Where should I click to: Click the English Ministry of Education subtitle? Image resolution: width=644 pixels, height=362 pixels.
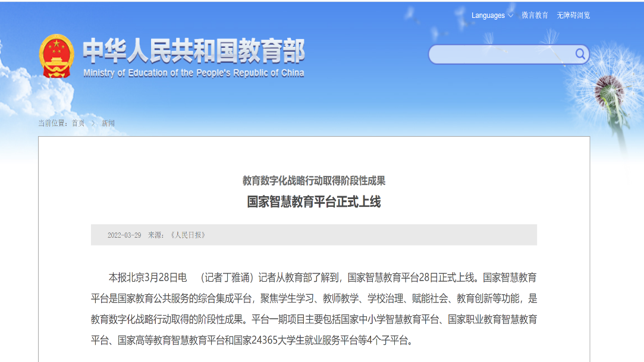(x=193, y=73)
